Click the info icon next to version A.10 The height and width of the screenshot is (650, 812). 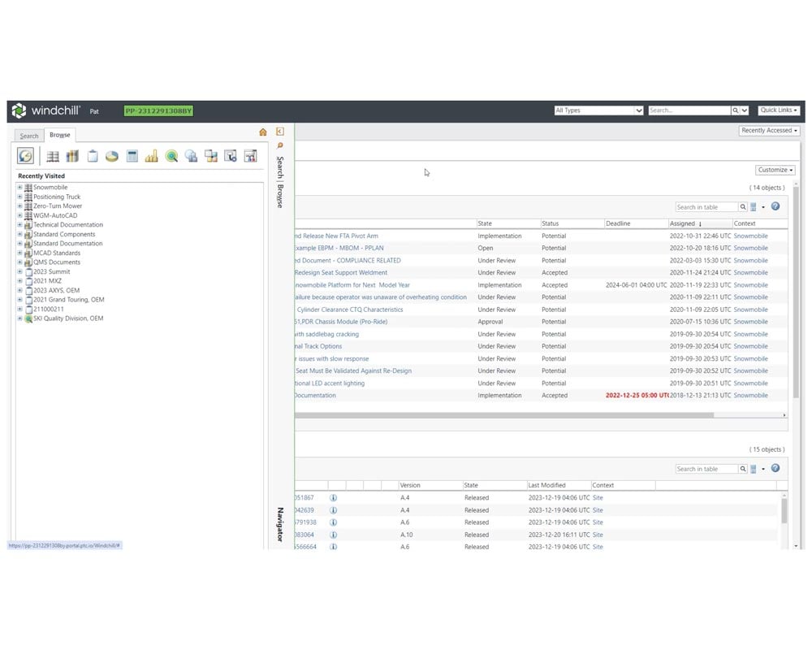coord(332,535)
